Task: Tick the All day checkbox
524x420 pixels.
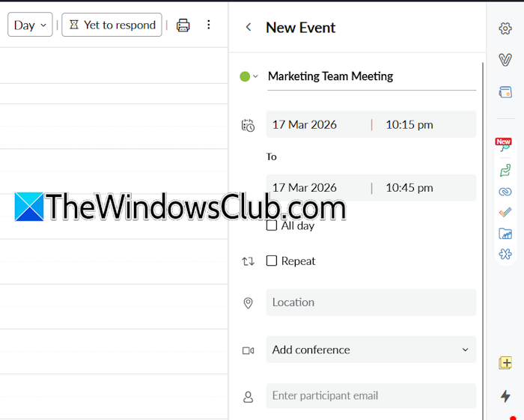Action: click(x=272, y=225)
